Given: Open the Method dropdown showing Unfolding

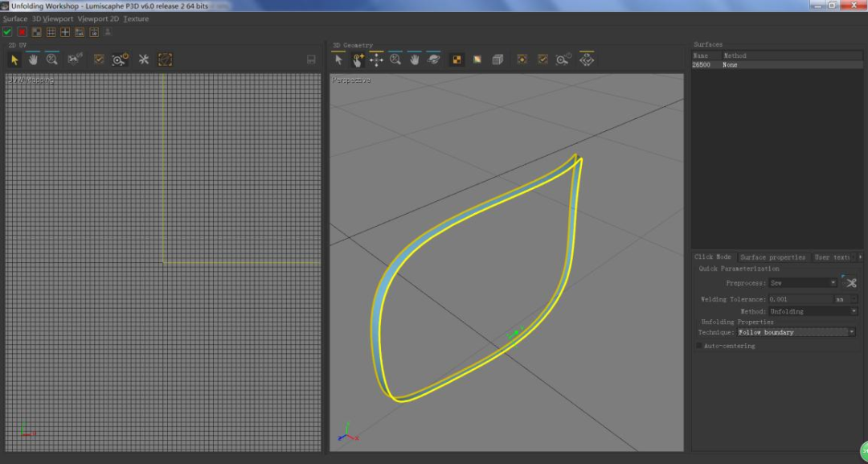Looking at the screenshot, I should 812,311.
